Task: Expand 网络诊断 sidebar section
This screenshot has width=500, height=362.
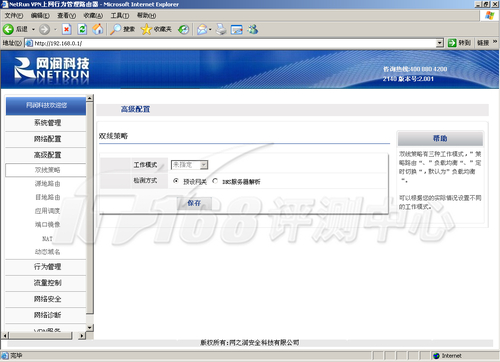Action: 46,315
